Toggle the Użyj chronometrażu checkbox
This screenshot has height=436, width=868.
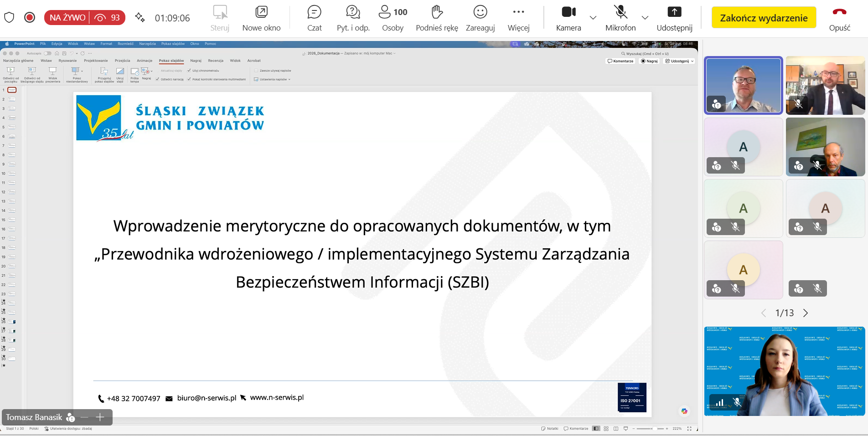pos(189,71)
